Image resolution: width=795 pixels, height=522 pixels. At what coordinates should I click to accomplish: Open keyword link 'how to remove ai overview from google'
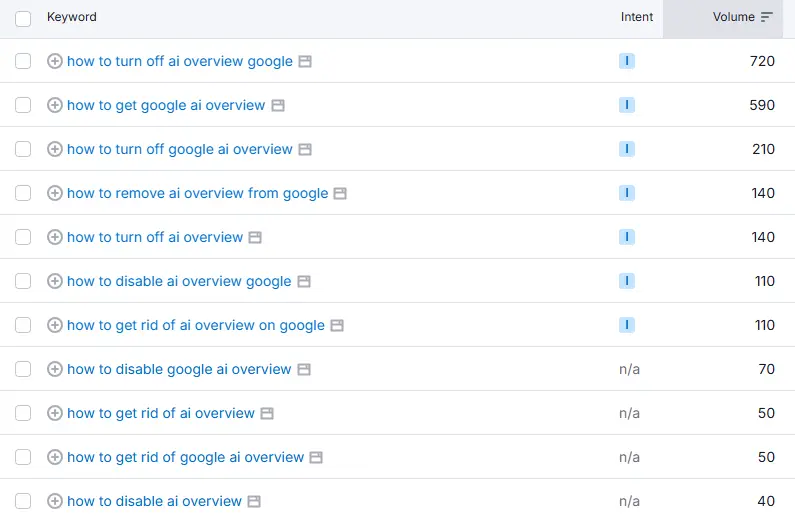coord(198,194)
